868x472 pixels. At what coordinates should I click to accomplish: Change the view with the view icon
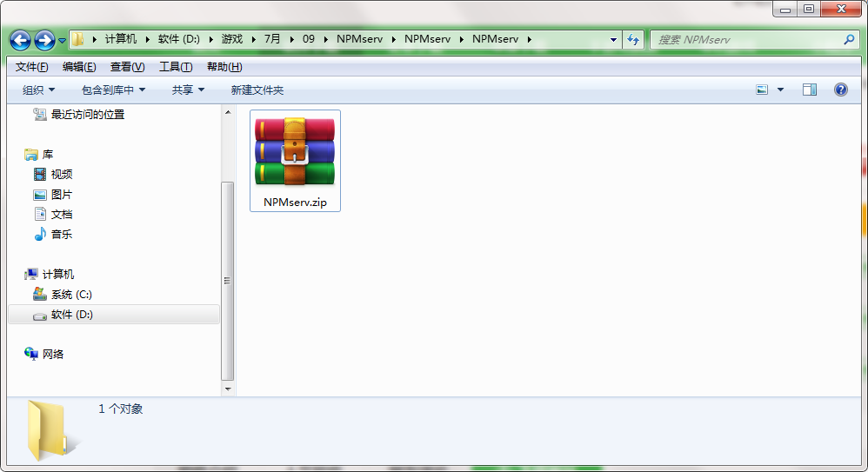coord(762,90)
